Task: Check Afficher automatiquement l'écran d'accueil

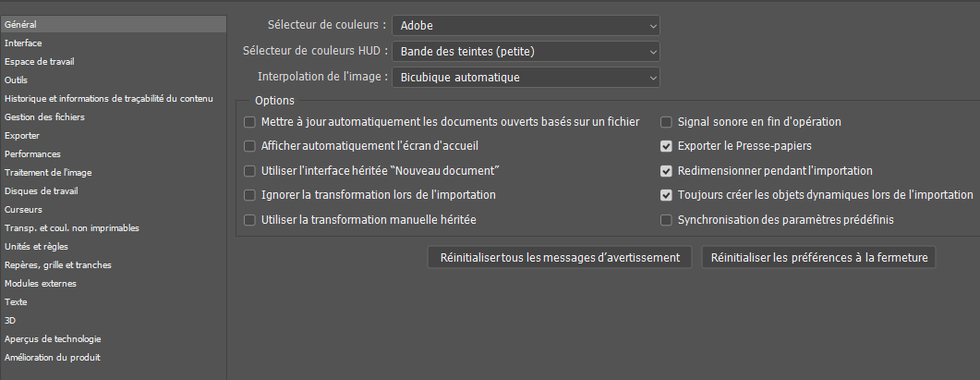Action: [249, 146]
